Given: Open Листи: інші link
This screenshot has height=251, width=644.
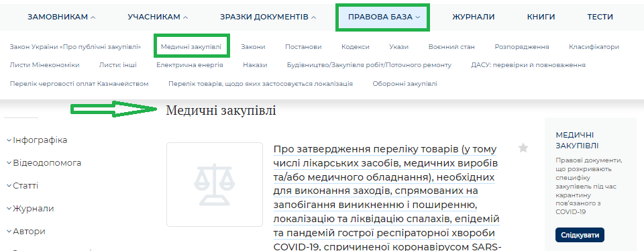Looking at the screenshot, I should coord(118,65).
